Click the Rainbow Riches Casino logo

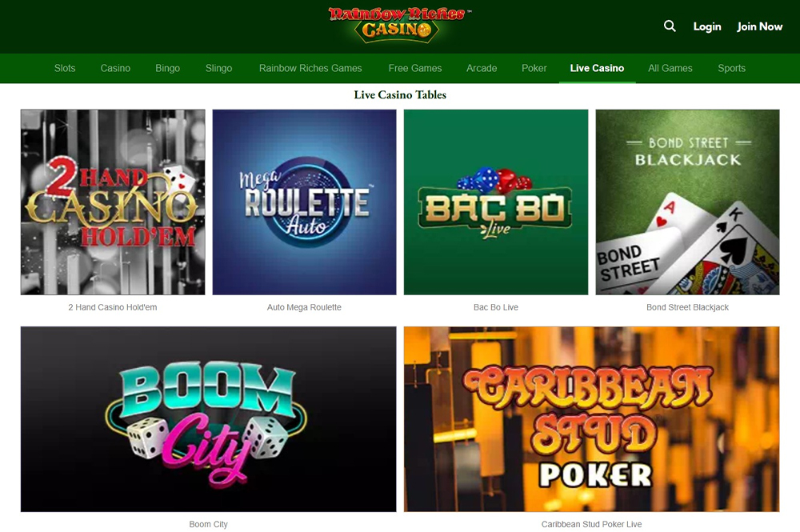pos(399,25)
